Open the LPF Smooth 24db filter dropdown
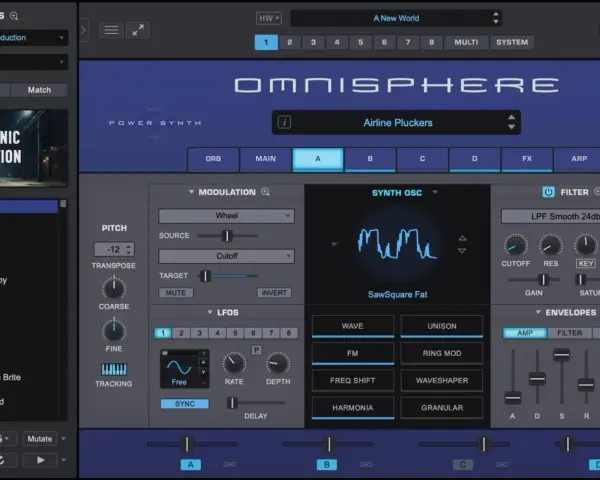600x480 pixels. pos(551,217)
